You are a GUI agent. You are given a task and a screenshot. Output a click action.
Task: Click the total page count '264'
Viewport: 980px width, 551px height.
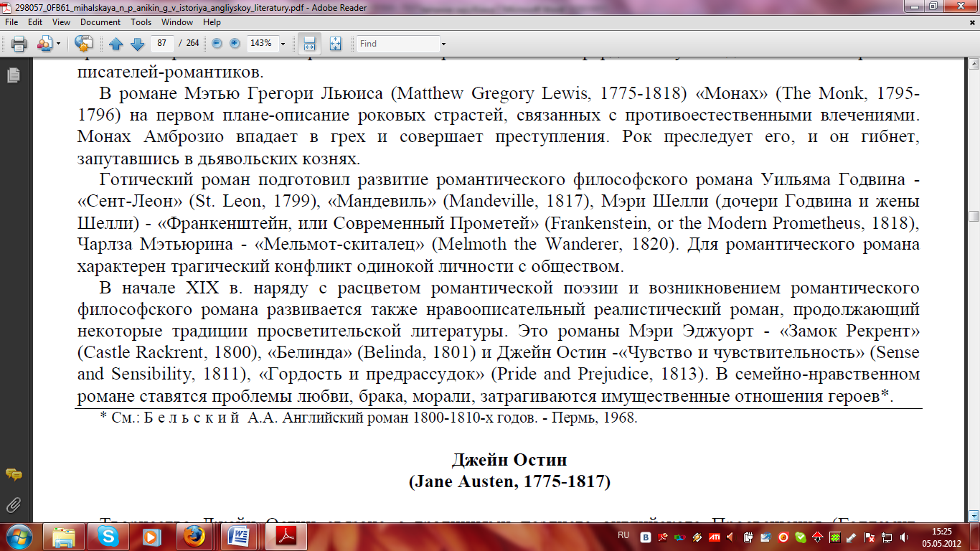tap(193, 44)
